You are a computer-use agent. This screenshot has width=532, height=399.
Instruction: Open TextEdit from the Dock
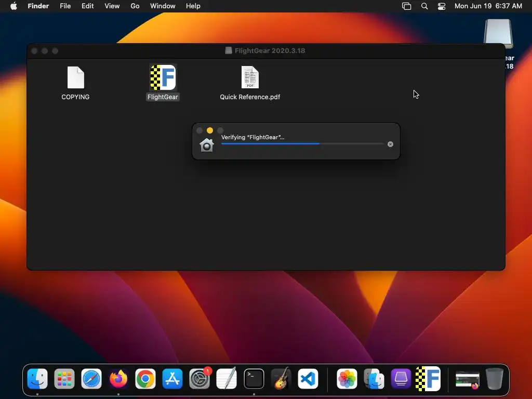click(x=227, y=379)
